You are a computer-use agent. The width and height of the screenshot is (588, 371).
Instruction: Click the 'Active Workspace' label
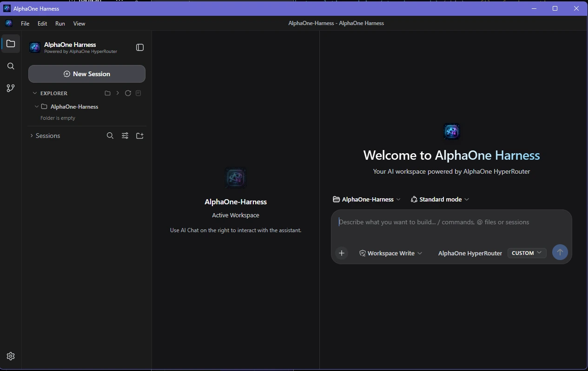236,215
